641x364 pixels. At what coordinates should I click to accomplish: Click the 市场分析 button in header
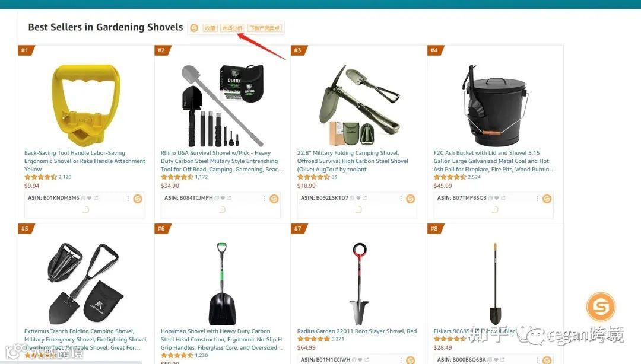pos(232,28)
